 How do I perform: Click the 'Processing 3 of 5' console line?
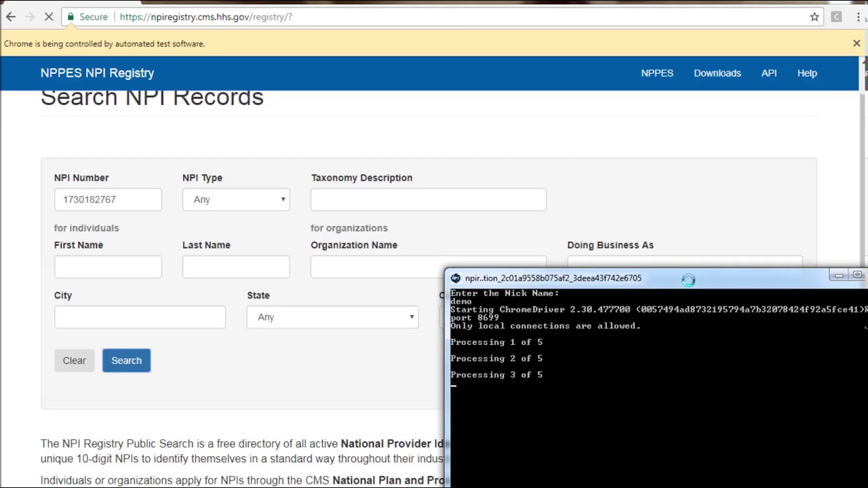(496, 375)
